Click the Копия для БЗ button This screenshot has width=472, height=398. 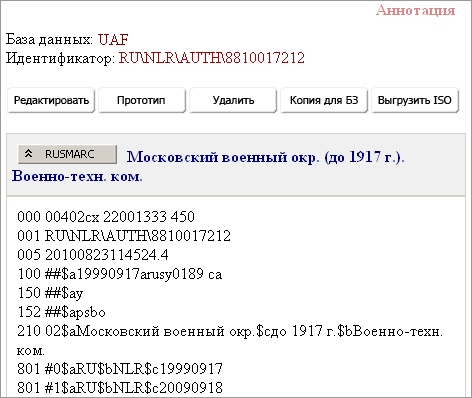pyautogui.click(x=324, y=100)
